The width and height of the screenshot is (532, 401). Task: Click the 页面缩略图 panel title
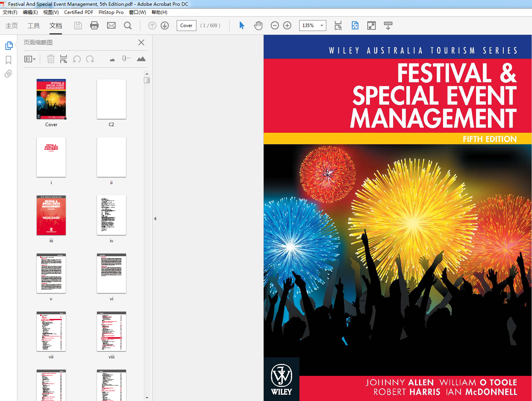click(x=38, y=43)
